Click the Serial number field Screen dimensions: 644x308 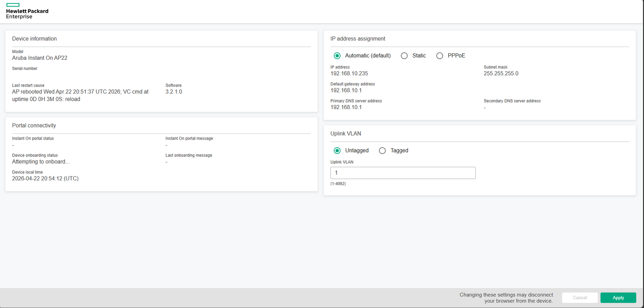(25, 68)
